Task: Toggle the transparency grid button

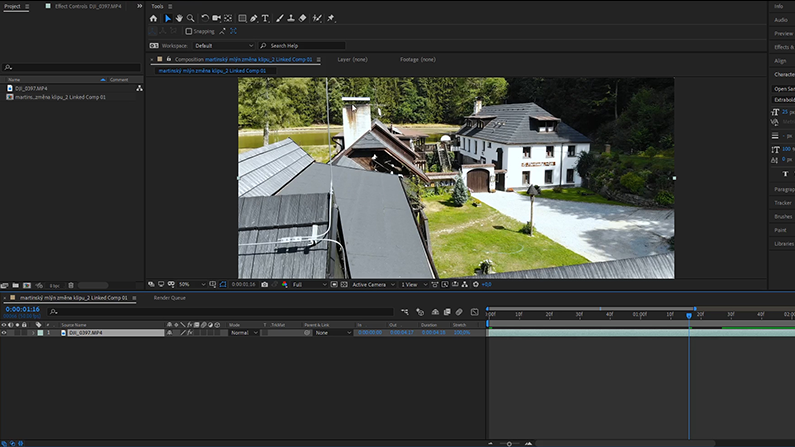Action: tap(344, 285)
